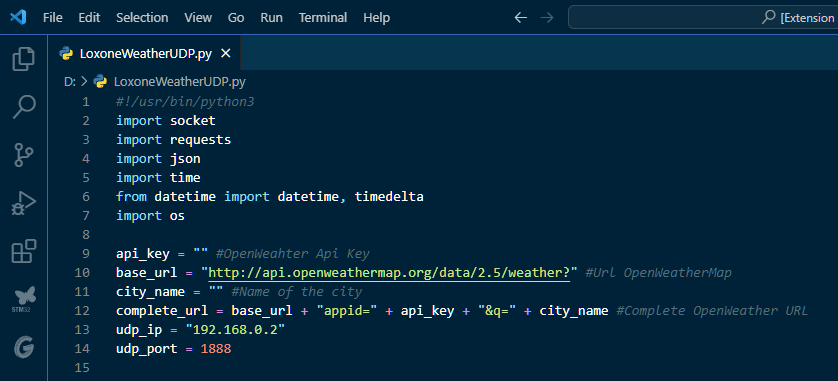Open the Help menu

(x=377, y=18)
